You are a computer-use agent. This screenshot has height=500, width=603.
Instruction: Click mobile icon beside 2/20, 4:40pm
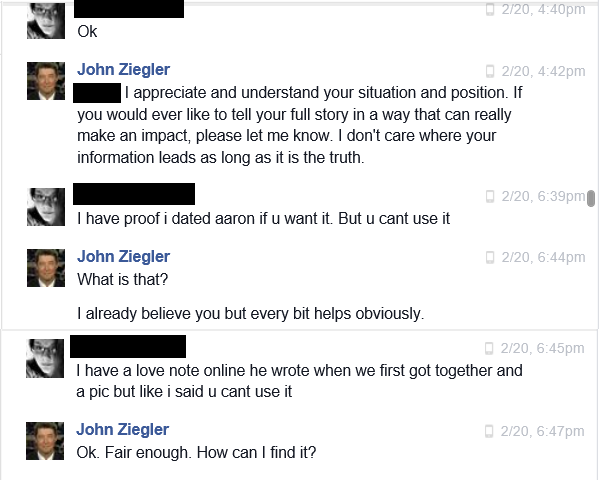pos(490,9)
